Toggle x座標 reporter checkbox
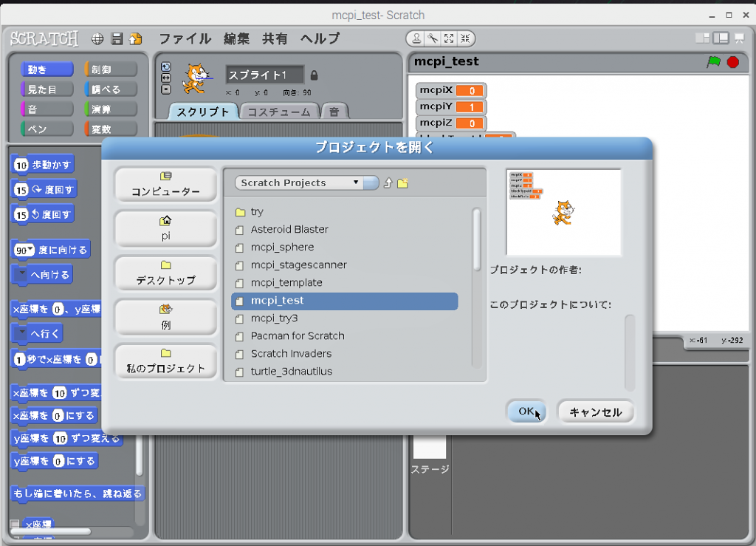756x546 pixels. point(15,525)
